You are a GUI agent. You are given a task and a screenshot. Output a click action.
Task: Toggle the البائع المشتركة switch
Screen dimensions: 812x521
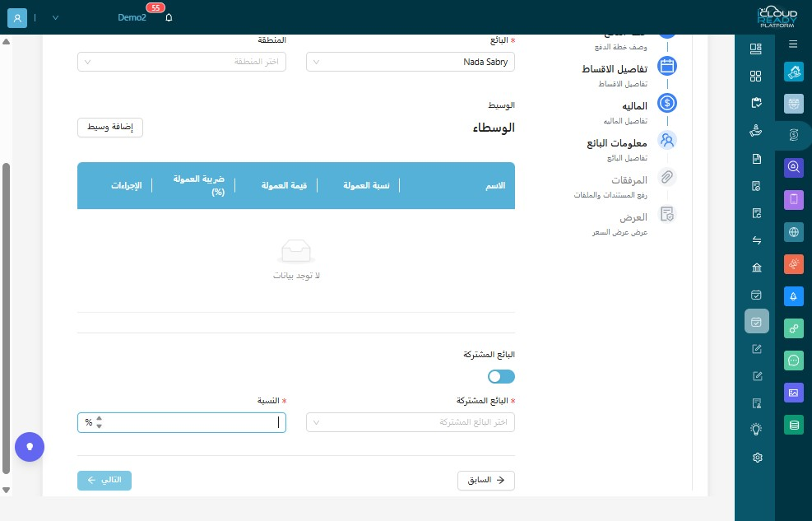501,376
